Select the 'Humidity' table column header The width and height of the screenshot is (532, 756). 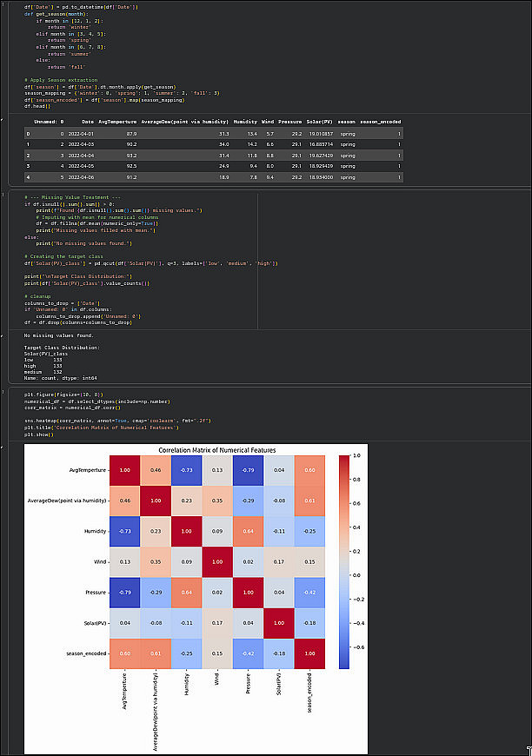click(245, 122)
